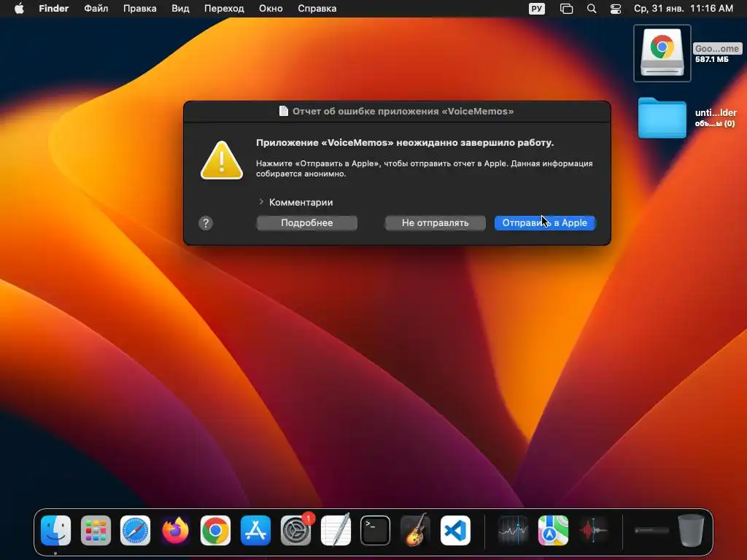
Task: Open Stage Manager from the menu bar
Action: pos(566,9)
